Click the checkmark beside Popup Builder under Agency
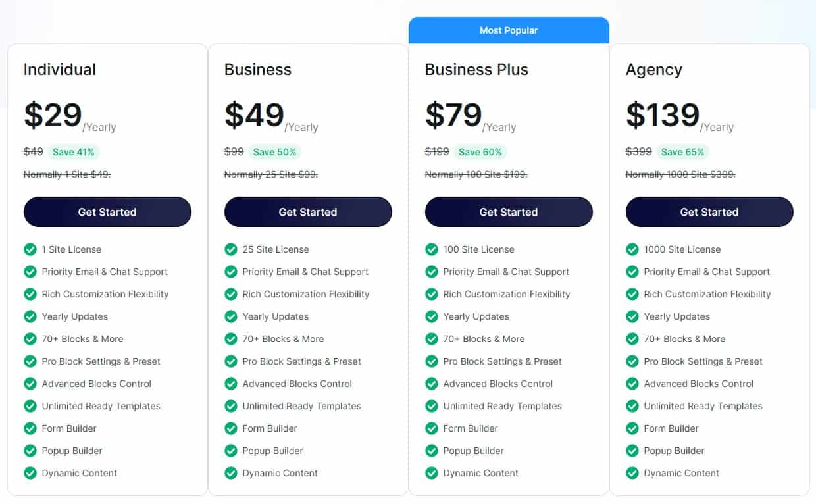816x504 pixels. coord(632,451)
